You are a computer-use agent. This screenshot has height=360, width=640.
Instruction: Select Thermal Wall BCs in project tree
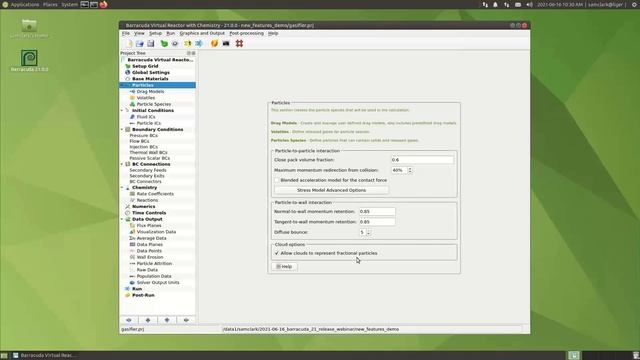(x=148, y=153)
